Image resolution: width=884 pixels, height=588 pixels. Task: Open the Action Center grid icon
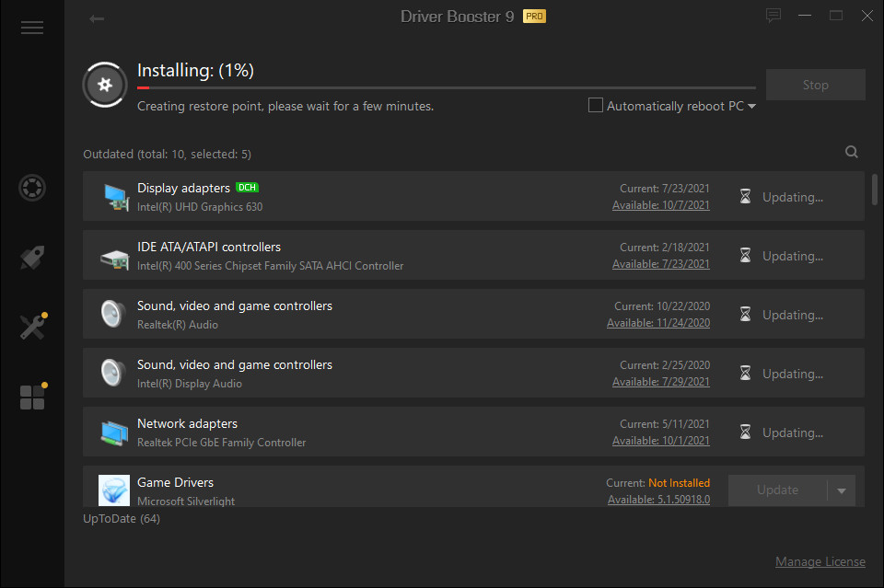[32, 397]
